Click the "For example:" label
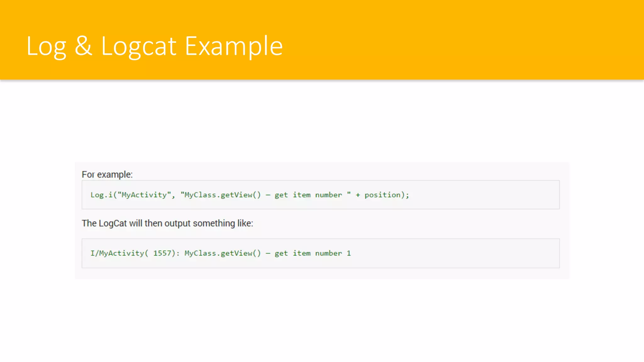The width and height of the screenshot is (644, 362). [x=107, y=174]
